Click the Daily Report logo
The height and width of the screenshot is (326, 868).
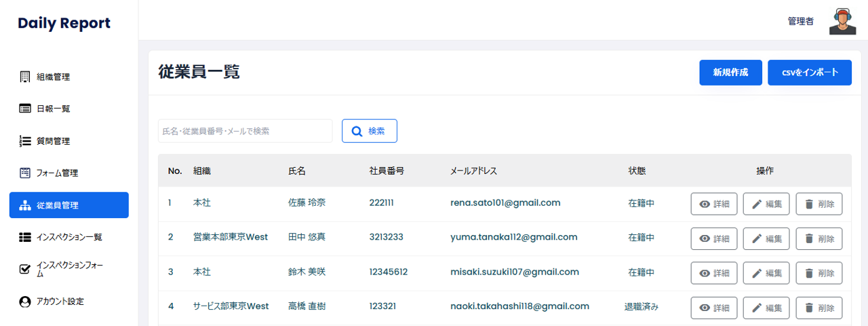pyautogui.click(x=64, y=23)
